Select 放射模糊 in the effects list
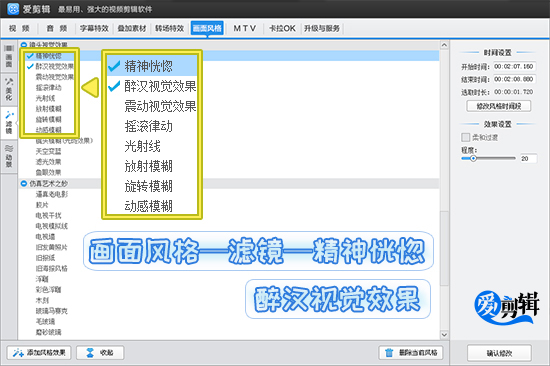The width and height of the screenshot is (550, 366). (49, 108)
